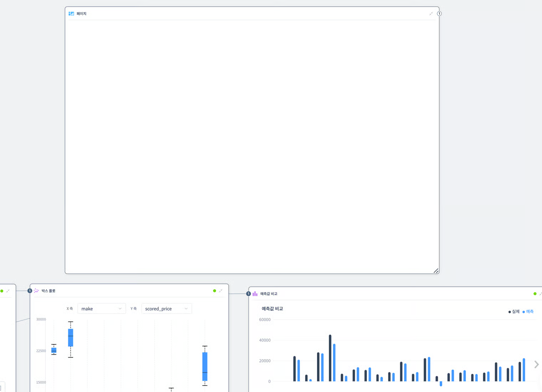Screen dimensions: 542x392
Task: Click the green status dot on 박스 플롯
Action: click(x=214, y=291)
